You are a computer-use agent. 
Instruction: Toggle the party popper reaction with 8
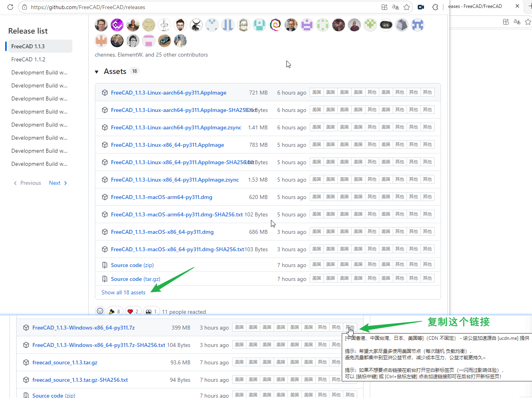coord(114,311)
